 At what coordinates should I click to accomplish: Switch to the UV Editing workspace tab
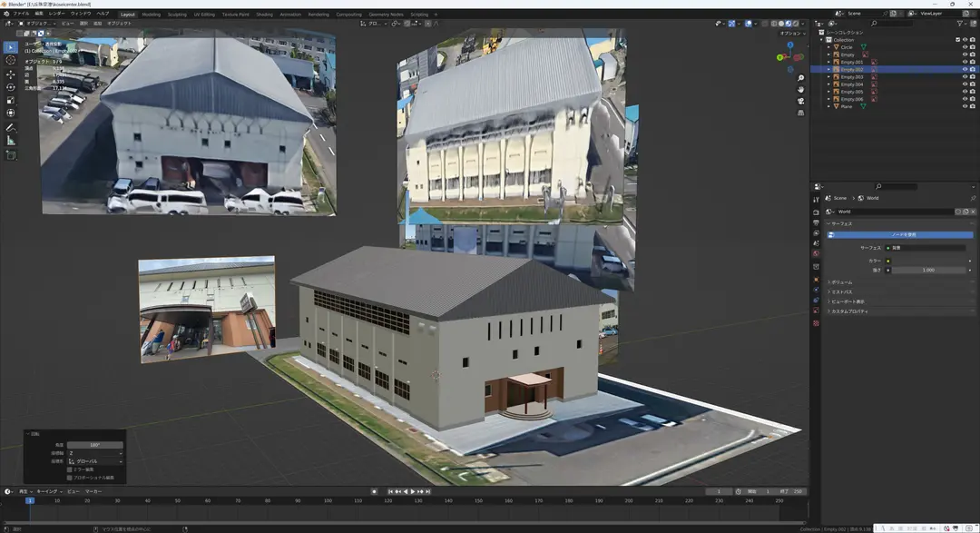(204, 15)
